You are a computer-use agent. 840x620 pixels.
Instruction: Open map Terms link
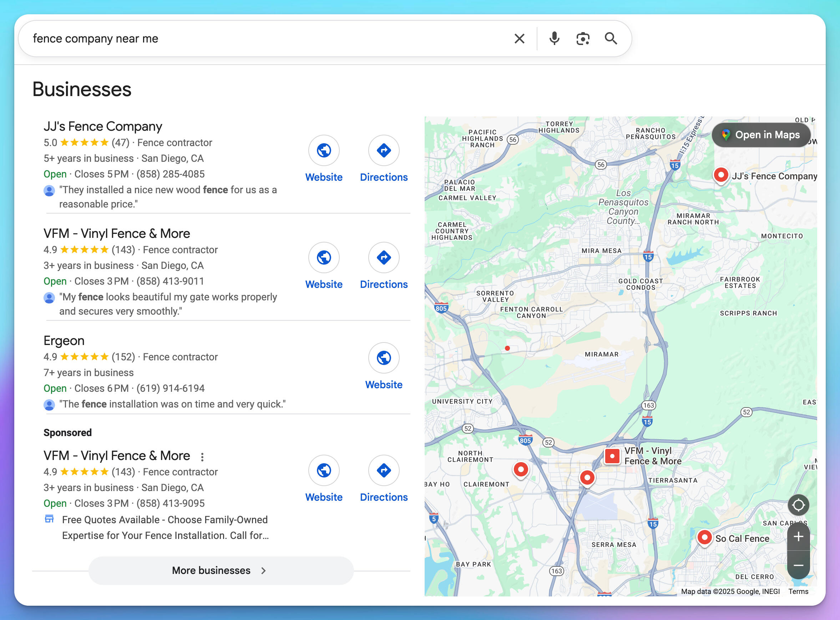click(798, 591)
